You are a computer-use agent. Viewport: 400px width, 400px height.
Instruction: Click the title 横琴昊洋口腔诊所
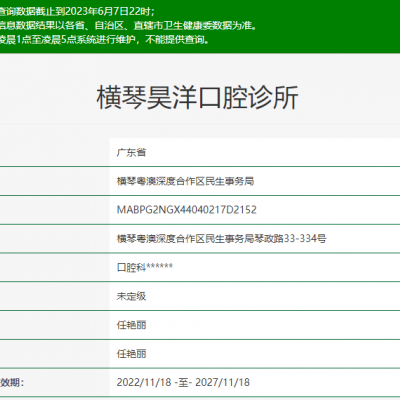pyautogui.click(x=197, y=97)
